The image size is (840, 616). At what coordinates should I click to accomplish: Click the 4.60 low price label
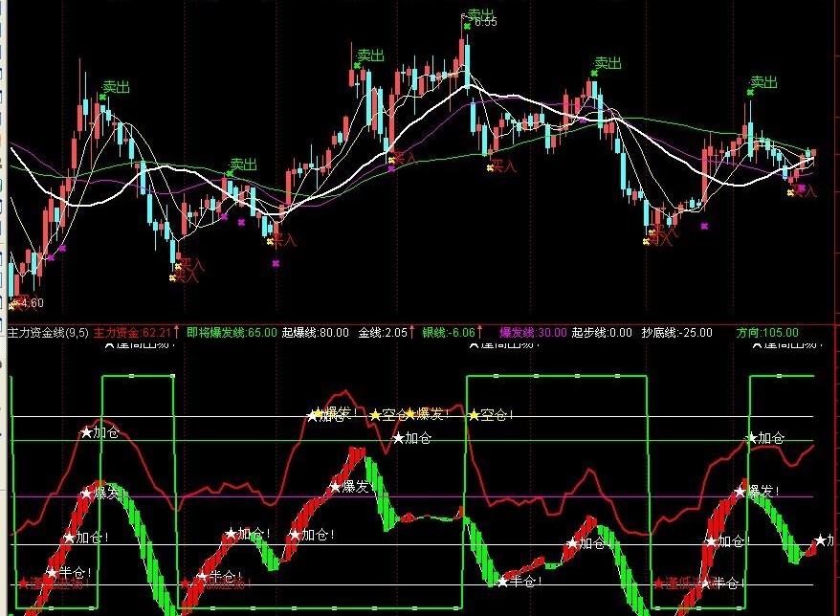pos(33,303)
